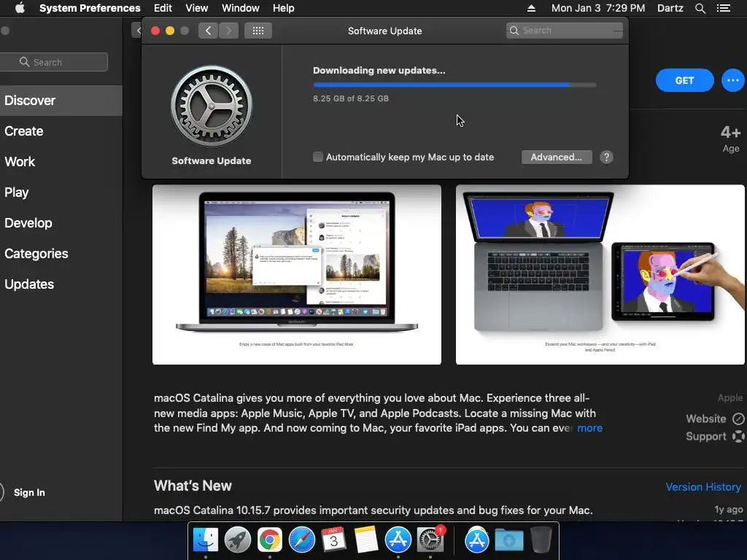Open the Catalina MacBook desktop screenshot
This screenshot has width=747, height=560.
[x=297, y=275]
